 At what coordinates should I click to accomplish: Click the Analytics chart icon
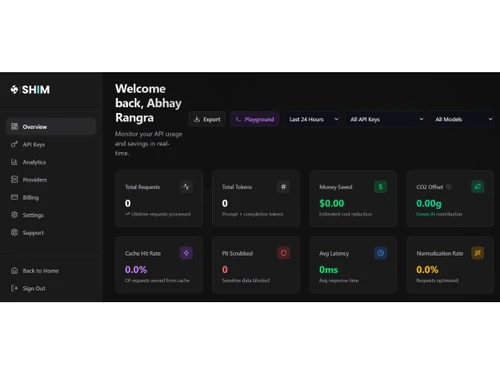point(14,162)
